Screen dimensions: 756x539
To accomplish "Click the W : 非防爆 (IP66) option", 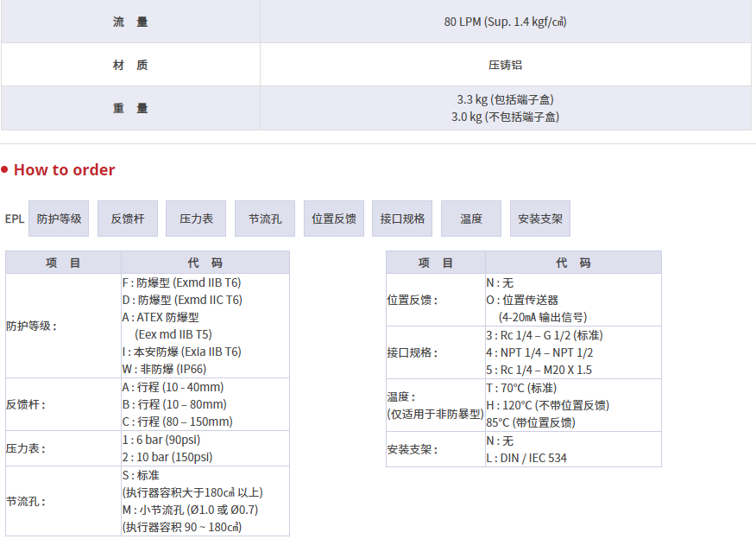I will [x=169, y=369].
